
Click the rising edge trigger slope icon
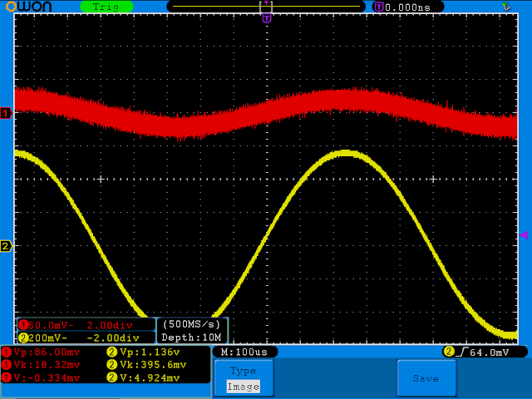click(x=462, y=352)
